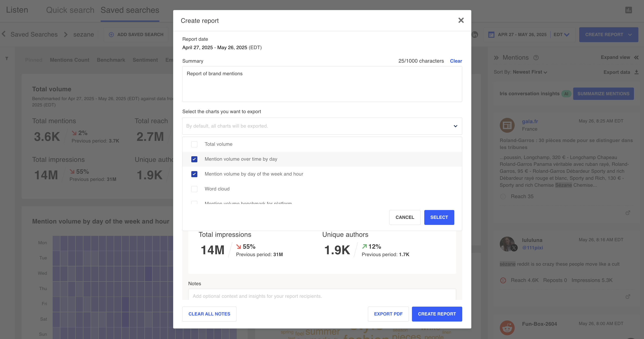Uncheck Mention volume over time by day
The height and width of the screenshot is (339, 644).
(194, 159)
